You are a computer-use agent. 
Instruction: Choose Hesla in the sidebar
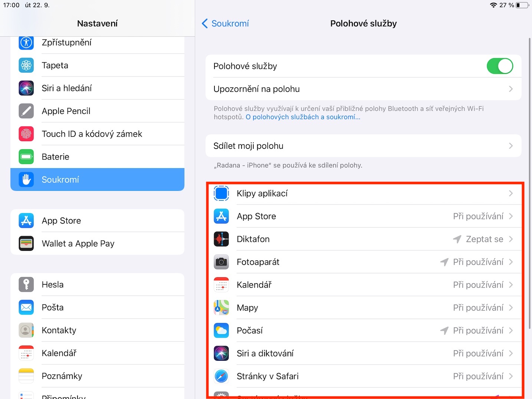98,285
